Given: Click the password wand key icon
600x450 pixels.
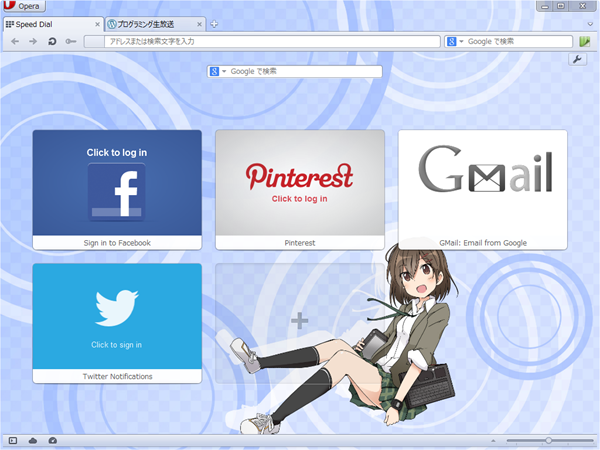Looking at the screenshot, I should [x=71, y=41].
